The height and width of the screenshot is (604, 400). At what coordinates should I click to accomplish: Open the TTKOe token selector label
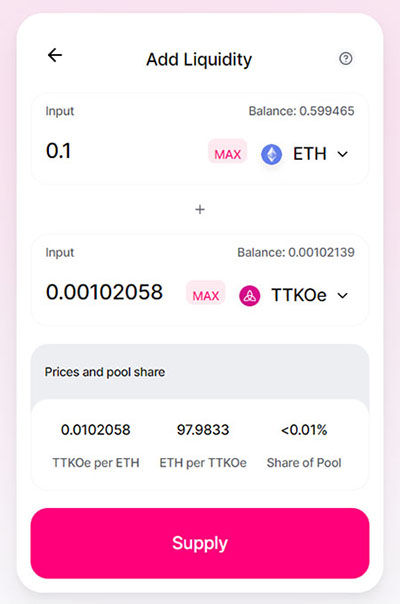pyautogui.click(x=299, y=295)
